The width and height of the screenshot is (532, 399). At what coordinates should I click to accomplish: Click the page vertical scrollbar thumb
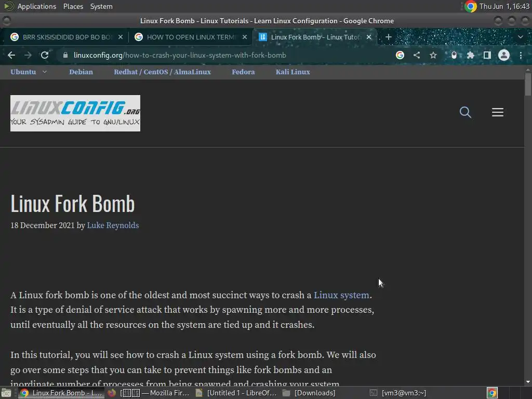[x=528, y=84]
